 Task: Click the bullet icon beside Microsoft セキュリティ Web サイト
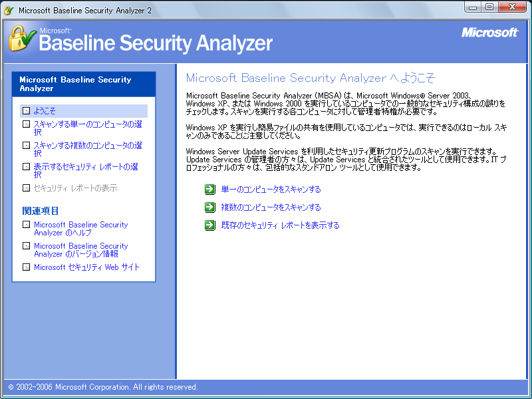26,267
